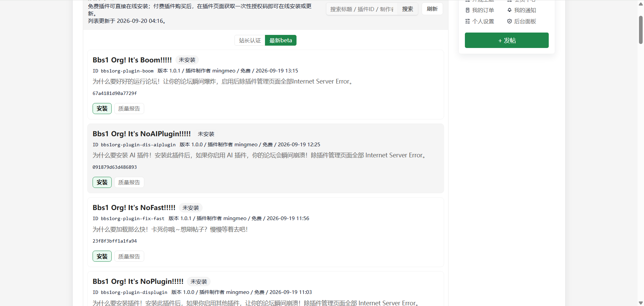Click hash 091879d63d486893
This screenshot has width=644, height=306.
115,167
